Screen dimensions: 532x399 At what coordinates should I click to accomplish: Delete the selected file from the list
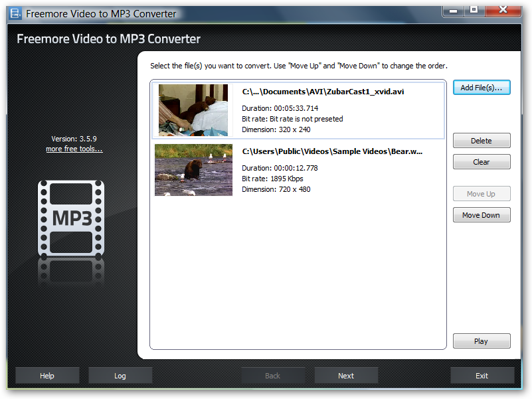point(482,141)
